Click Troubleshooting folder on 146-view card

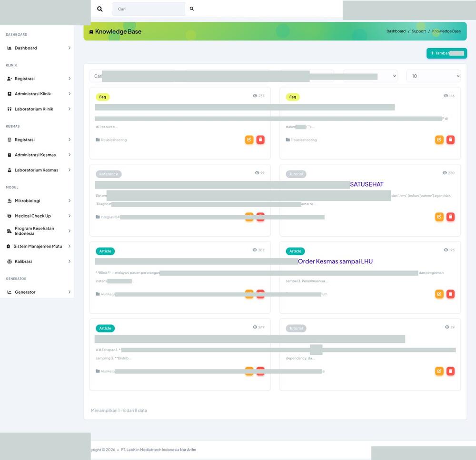(x=301, y=140)
